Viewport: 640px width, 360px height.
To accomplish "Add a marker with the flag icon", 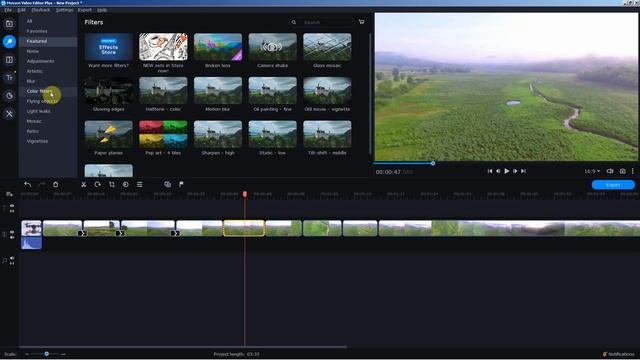I will [x=181, y=184].
